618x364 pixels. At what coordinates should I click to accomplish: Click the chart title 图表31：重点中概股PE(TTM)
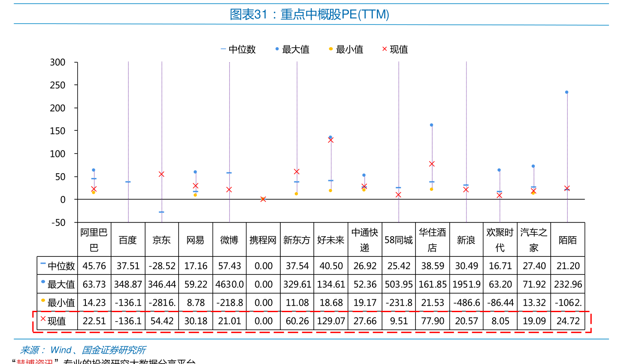click(x=309, y=15)
